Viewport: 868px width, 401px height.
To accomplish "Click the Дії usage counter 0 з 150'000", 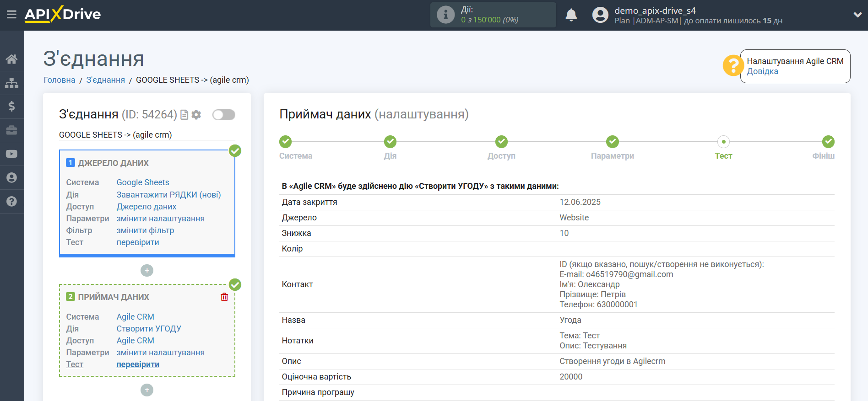I will coord(489,20).
